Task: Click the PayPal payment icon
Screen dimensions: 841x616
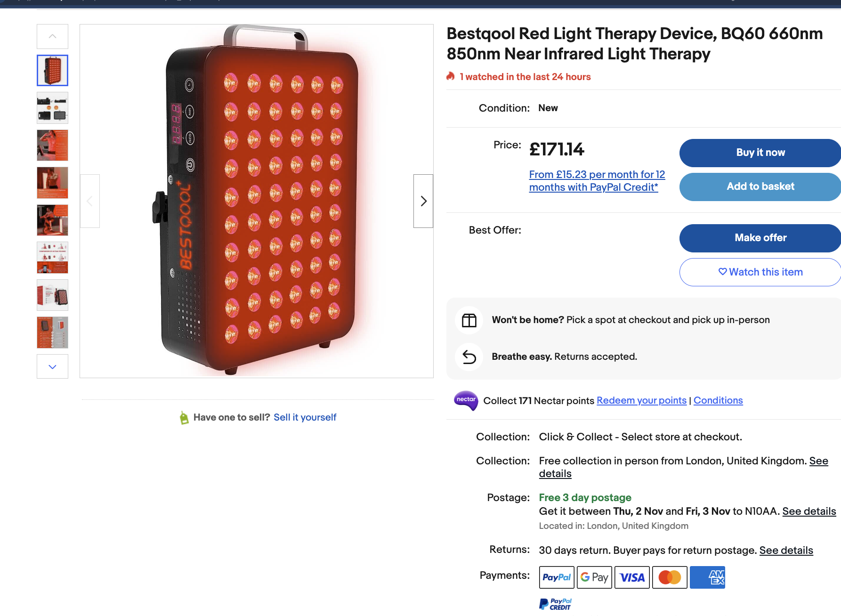Action: click(x=557, y=577)
